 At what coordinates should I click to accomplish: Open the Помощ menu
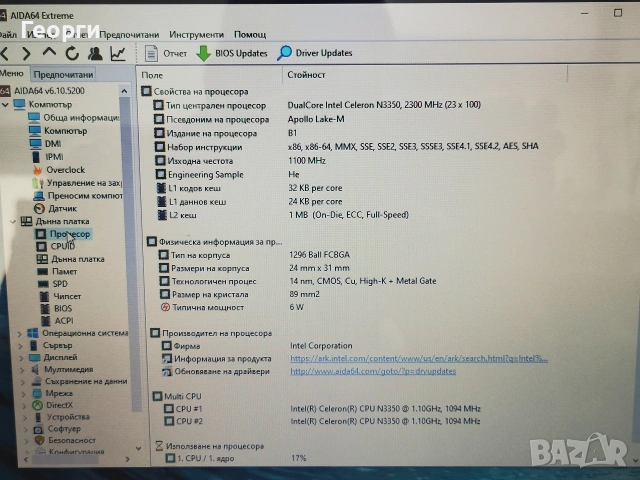pos(250,35)
